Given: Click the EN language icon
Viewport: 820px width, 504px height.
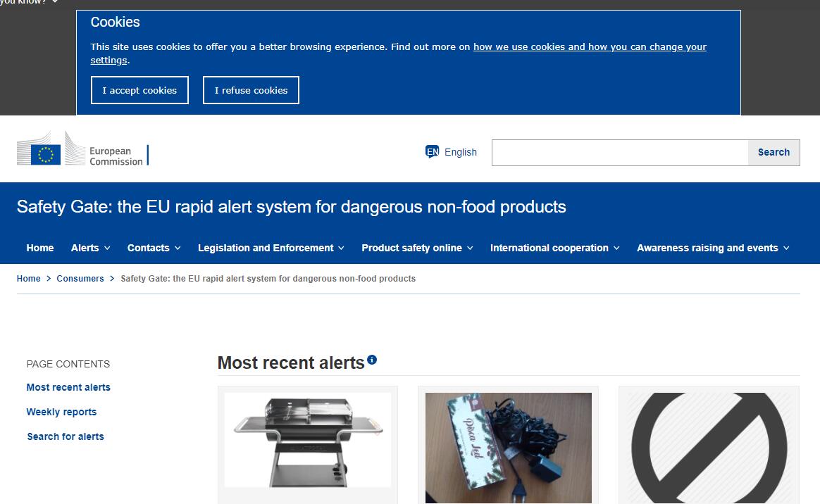Looking at the screenshot, I should [x=432, y=152].
